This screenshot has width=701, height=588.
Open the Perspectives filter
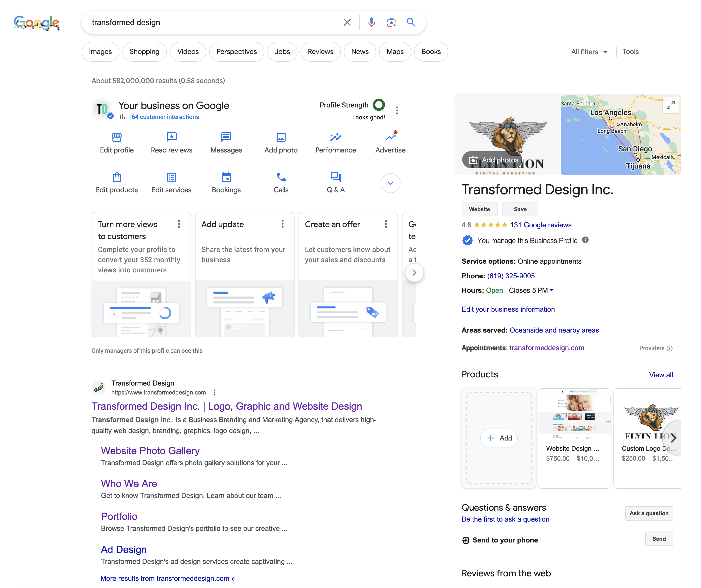coord(237,52)
